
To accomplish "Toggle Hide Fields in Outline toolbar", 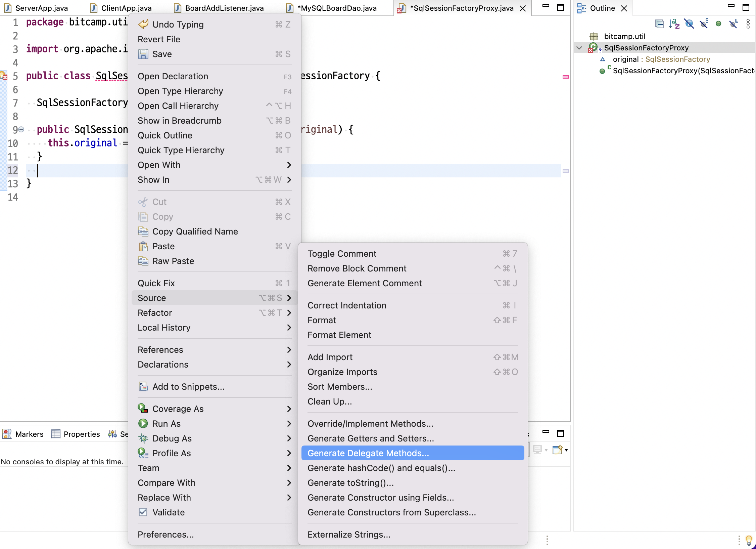I will 689,24.
